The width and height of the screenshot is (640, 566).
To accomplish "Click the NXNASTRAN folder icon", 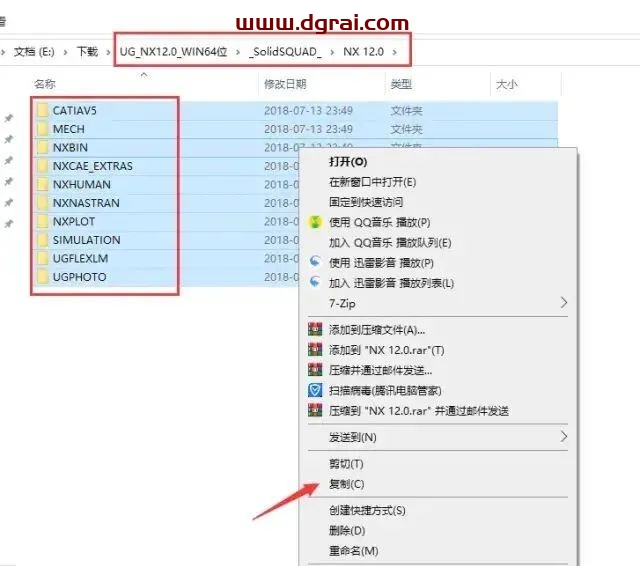I will (x=42, y=203).
